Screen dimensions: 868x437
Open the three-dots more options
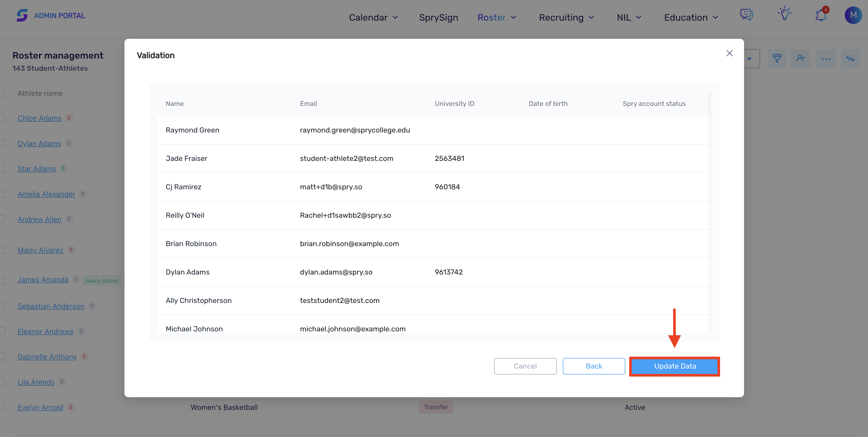point(826,59)
